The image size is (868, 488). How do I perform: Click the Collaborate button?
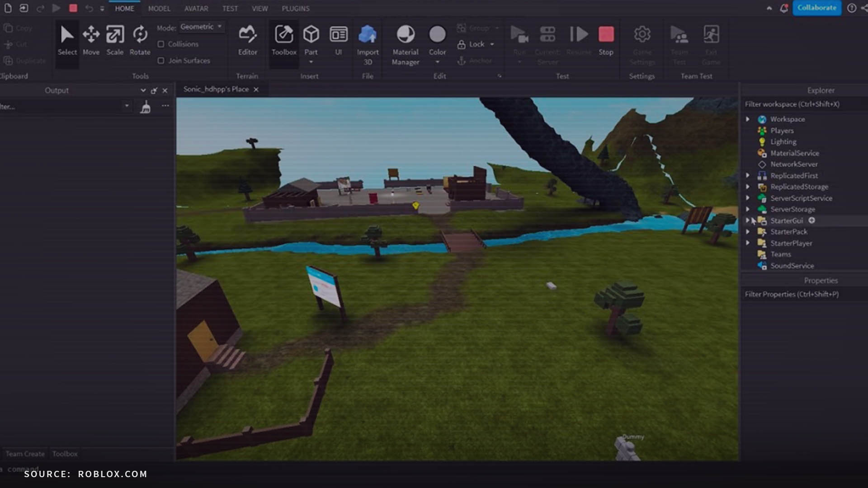(816, 8)
